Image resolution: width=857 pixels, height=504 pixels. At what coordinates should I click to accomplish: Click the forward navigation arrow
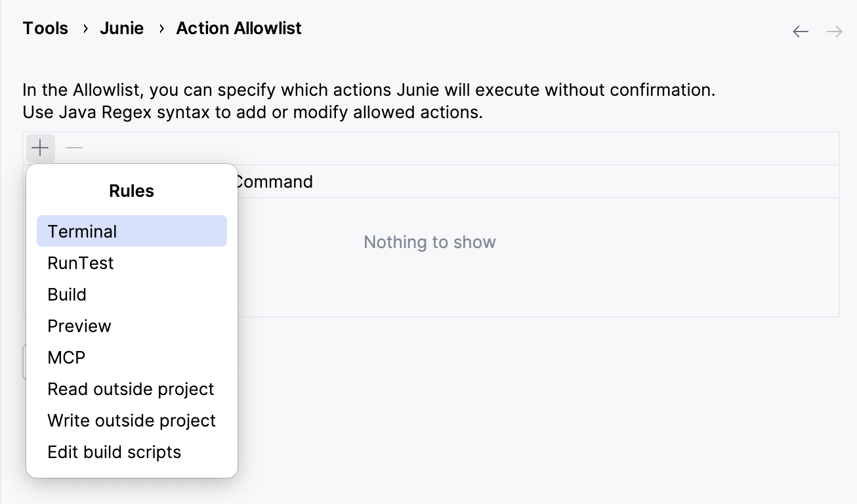point(834,31)
